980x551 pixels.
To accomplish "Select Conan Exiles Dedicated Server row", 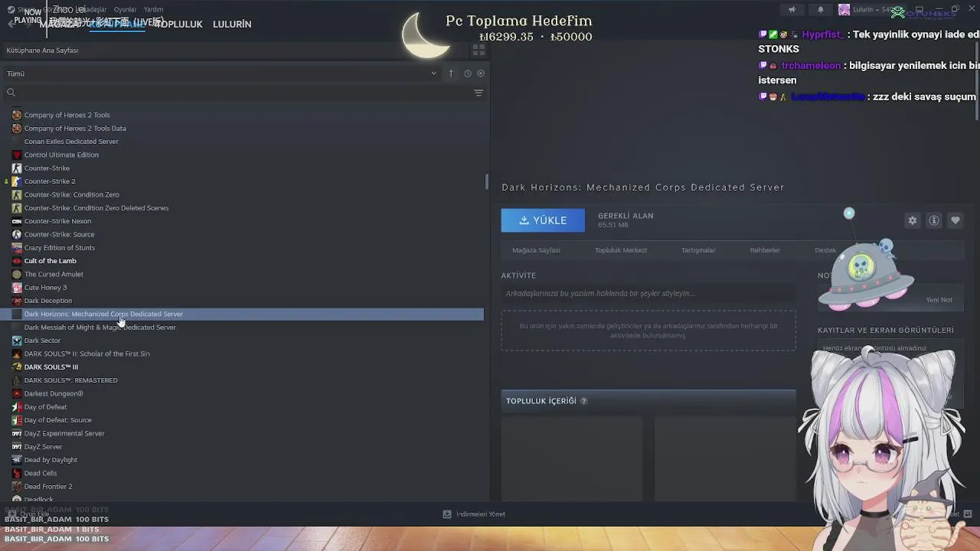I will click(71, 142).
